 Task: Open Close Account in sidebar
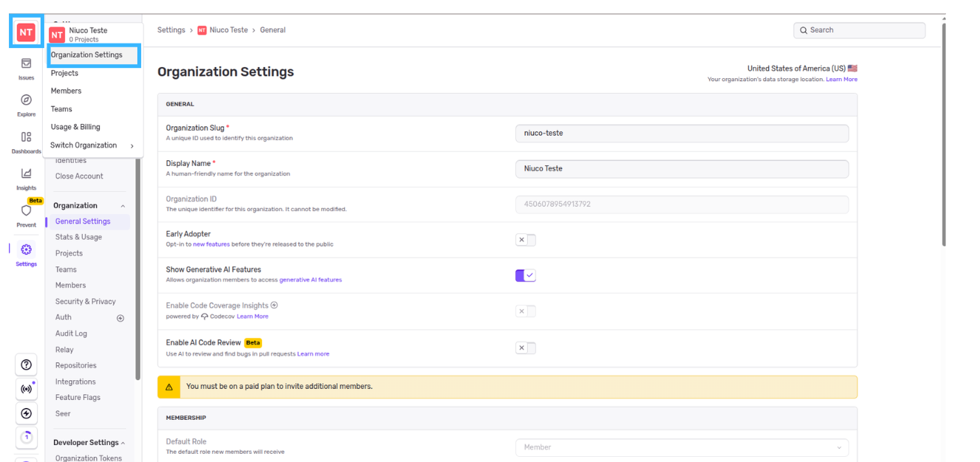79,176
